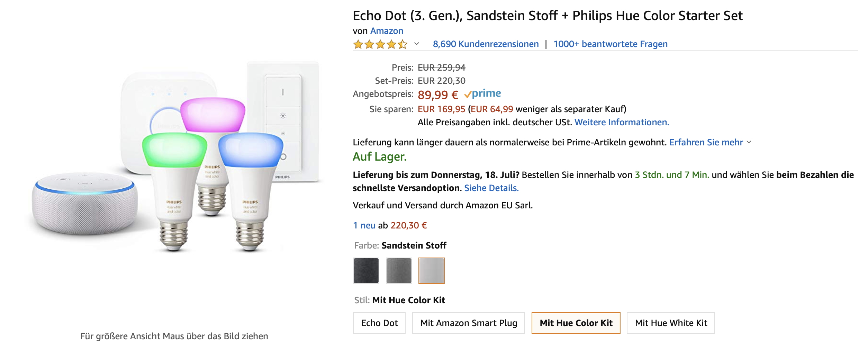The width and height of the screenshot is (868, 342).
Task: Click the product title heading
Action: pos(548,16)
